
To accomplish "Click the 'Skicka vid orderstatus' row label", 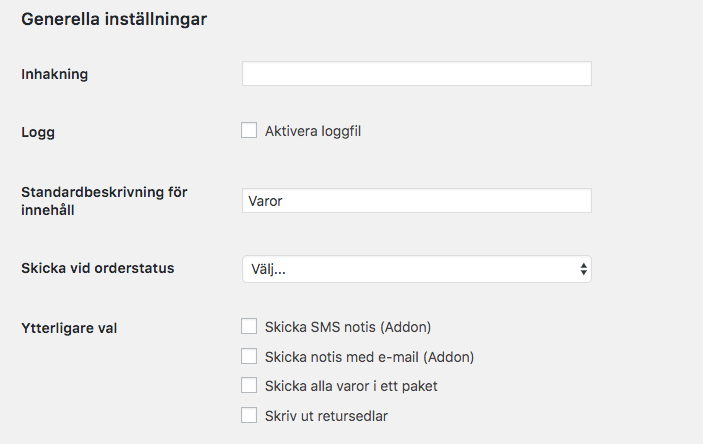I will 98,268.
